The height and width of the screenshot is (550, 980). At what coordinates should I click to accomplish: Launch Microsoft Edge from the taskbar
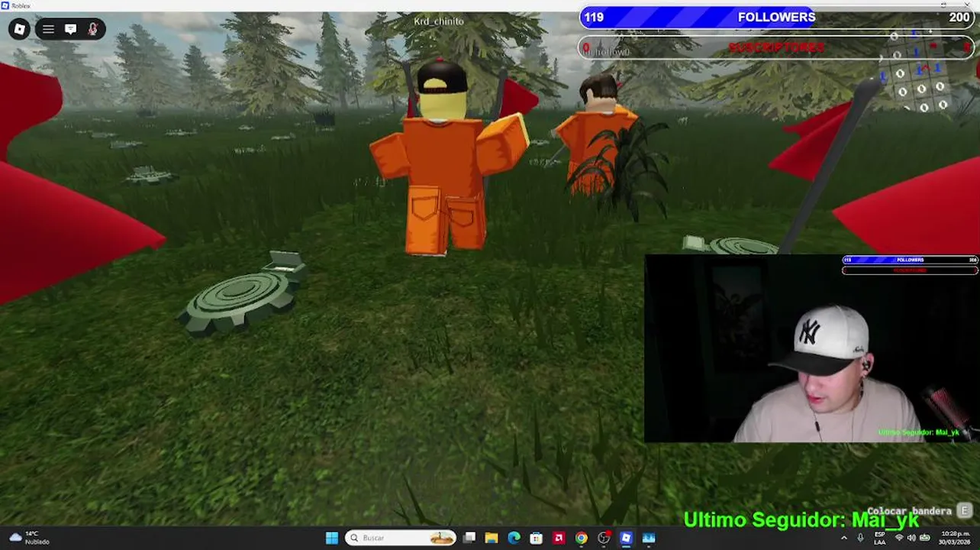point(514,538)
